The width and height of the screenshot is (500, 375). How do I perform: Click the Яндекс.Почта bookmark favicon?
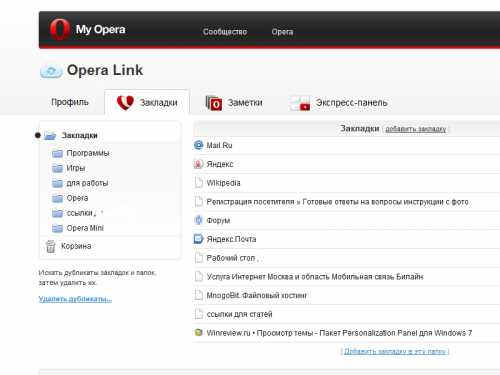tap(199, 239)
